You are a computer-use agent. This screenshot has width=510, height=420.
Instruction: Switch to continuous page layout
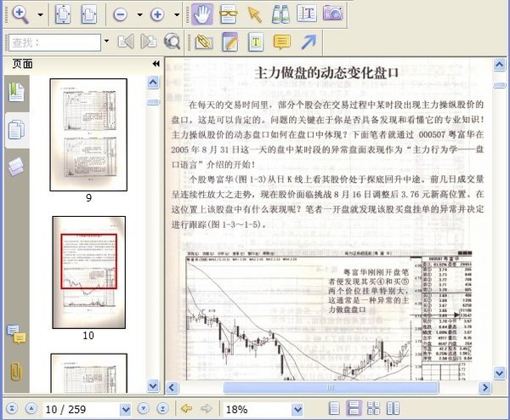click(x=354, y=408)
